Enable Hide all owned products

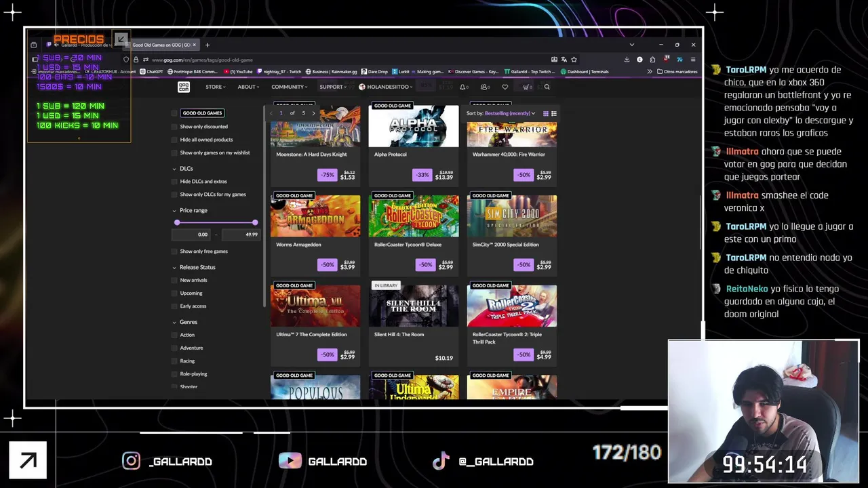(x=174, y=140)
